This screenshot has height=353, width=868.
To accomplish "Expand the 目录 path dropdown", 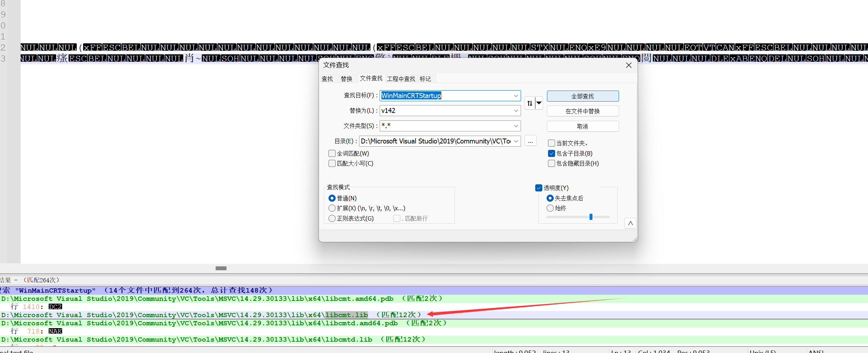I will coord(516,141).
